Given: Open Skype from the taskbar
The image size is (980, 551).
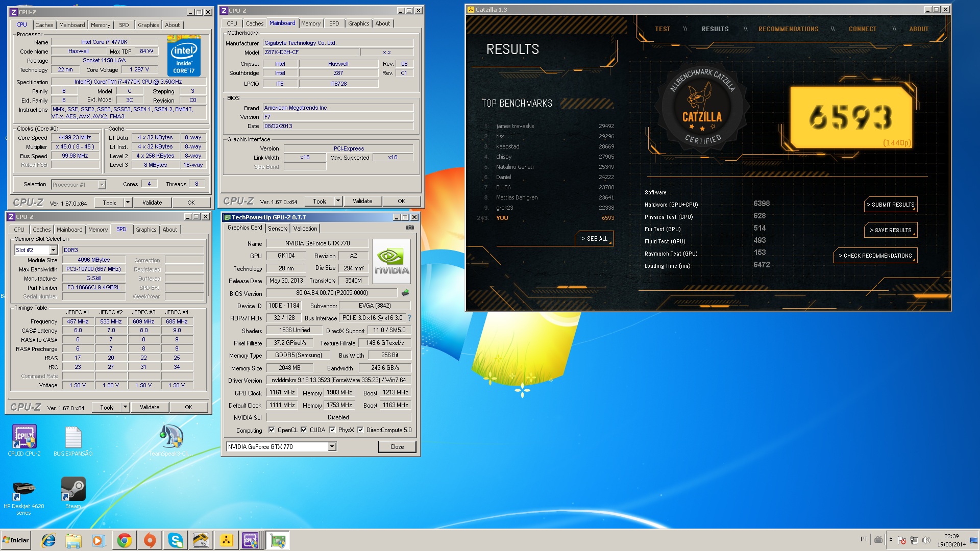Looking at the screenshot, I should click(x=175, y=540).
